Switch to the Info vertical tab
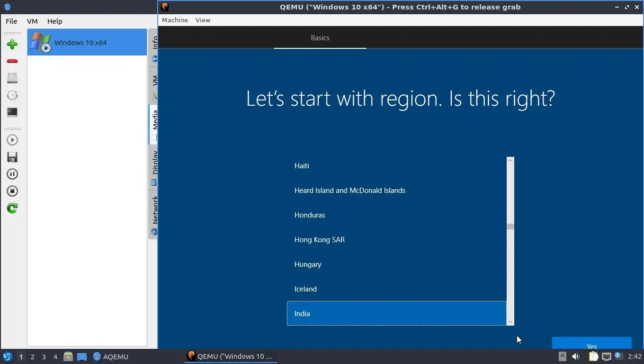The height and width of the screenshot is (364, 644). point(153,48)
